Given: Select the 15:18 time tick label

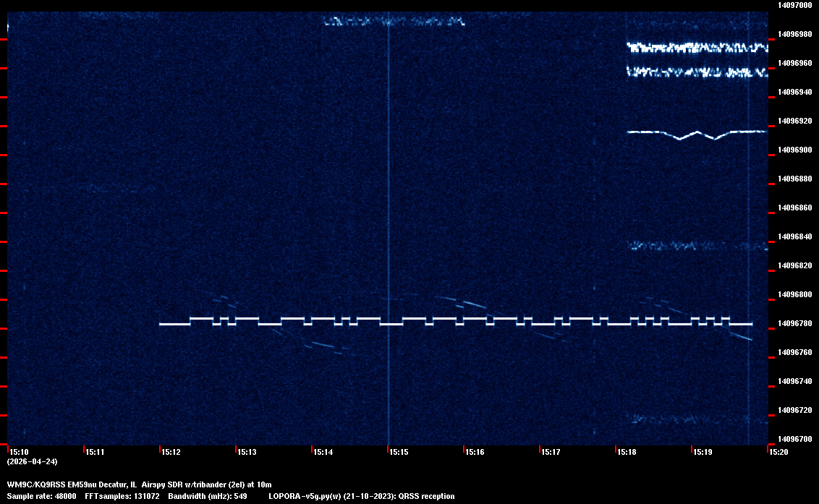Looking at the screenshot, I should pyautogui.click(x=627, y=452).
